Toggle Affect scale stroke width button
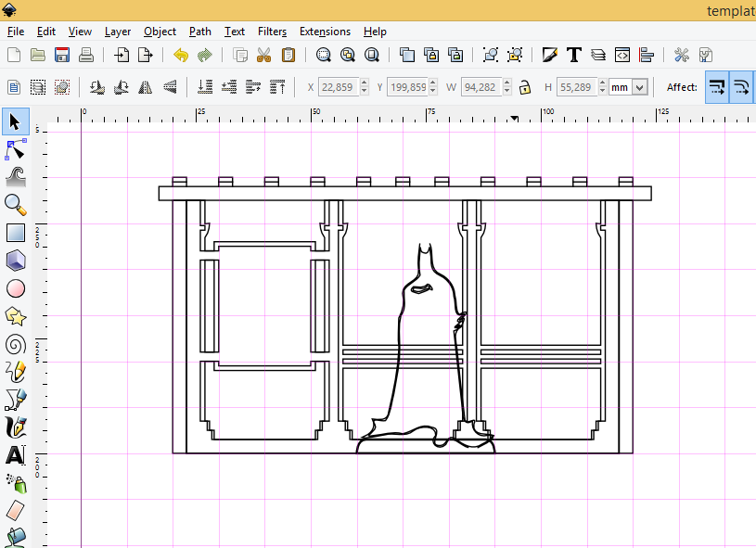756x548 pixels. coord(717,87)
